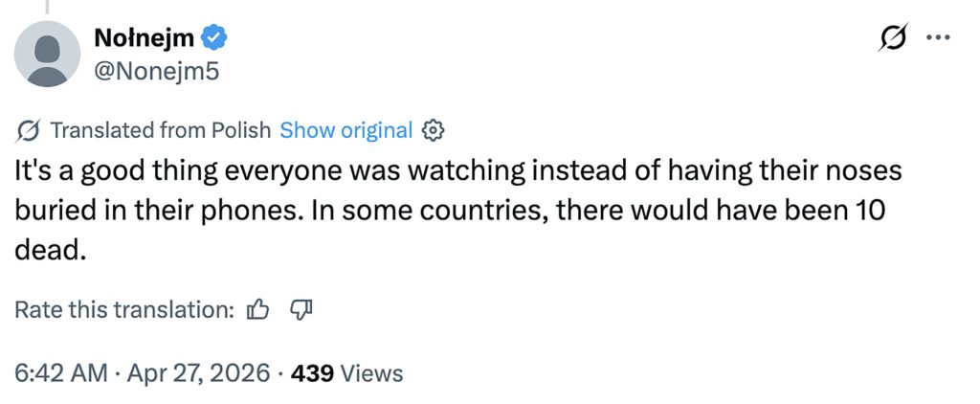Click the "Translated from Polish" label
The height and width of the screenshot is (404, 980).
[160, 129]
